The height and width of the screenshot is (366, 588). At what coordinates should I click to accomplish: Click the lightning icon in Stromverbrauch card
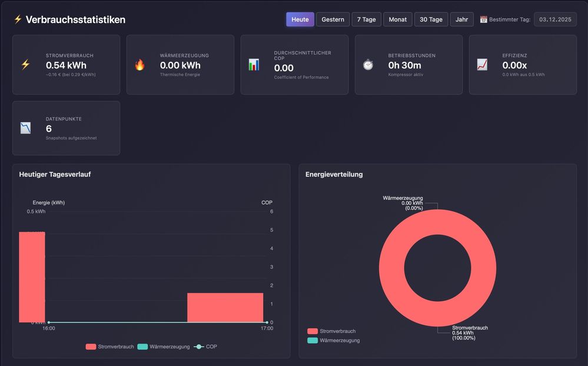[x=25, y=65]
